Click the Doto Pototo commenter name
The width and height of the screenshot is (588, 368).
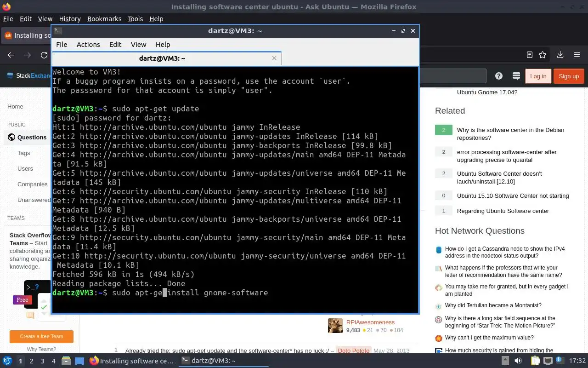click(353, 351)
